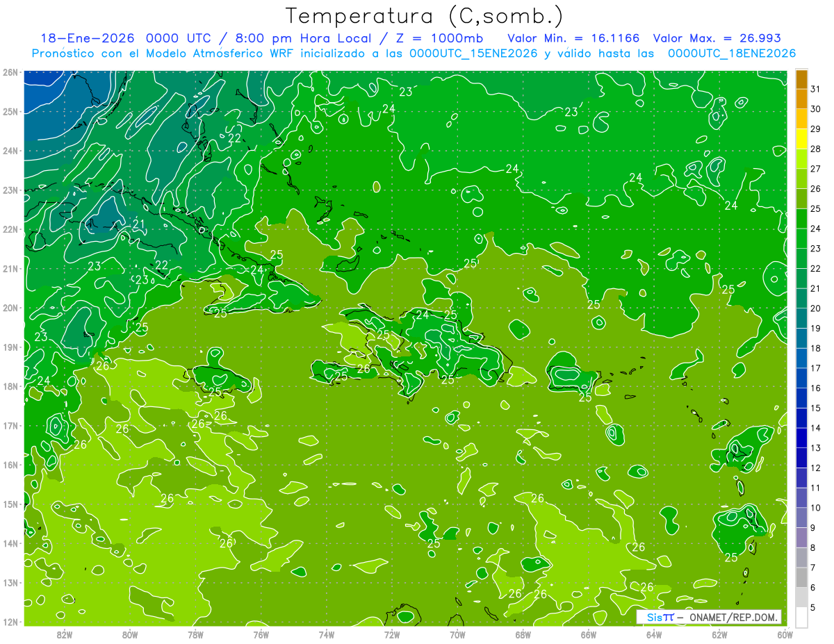Click the 82W longitude axis label

coord(65,634)
